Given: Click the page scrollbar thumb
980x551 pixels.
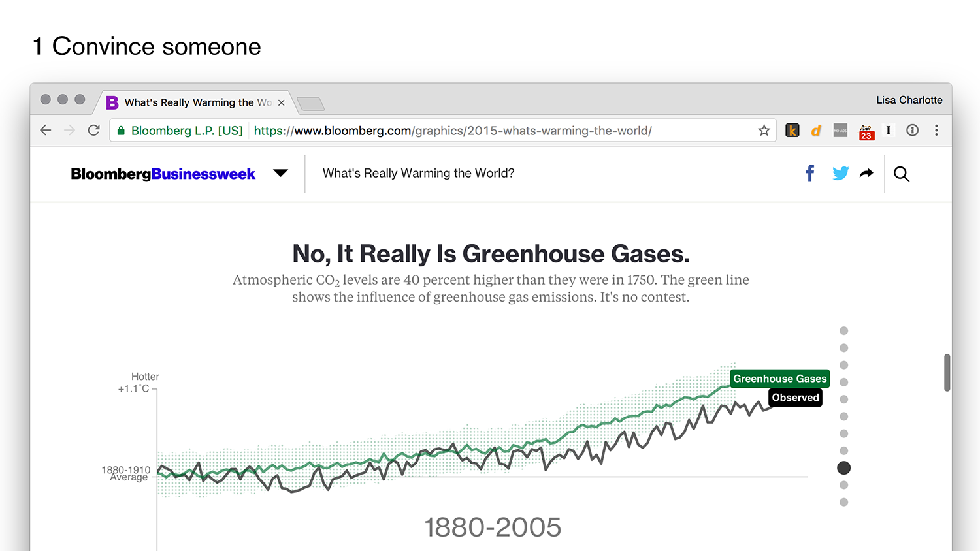Looking at the screenshot, I should coord(947,373).
